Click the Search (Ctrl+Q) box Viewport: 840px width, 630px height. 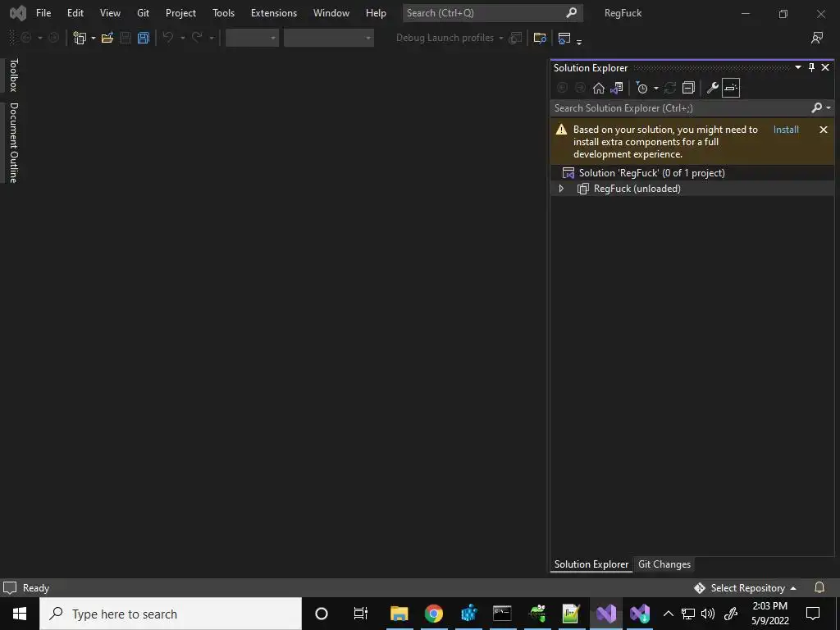pos(492,13)
